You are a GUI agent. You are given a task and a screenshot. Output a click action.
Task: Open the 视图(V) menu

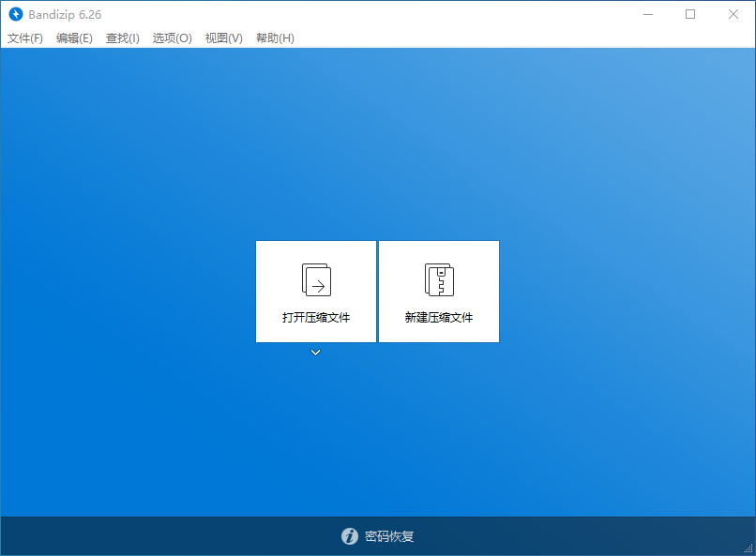pos(223,38)
